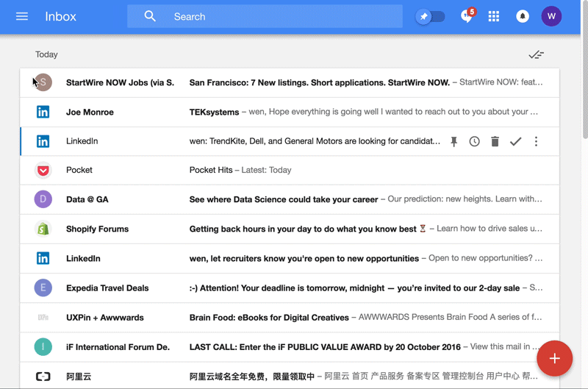Screen dimensions: 588x389
Task: Click the search magnifier icon
Action: pos(150,16)
